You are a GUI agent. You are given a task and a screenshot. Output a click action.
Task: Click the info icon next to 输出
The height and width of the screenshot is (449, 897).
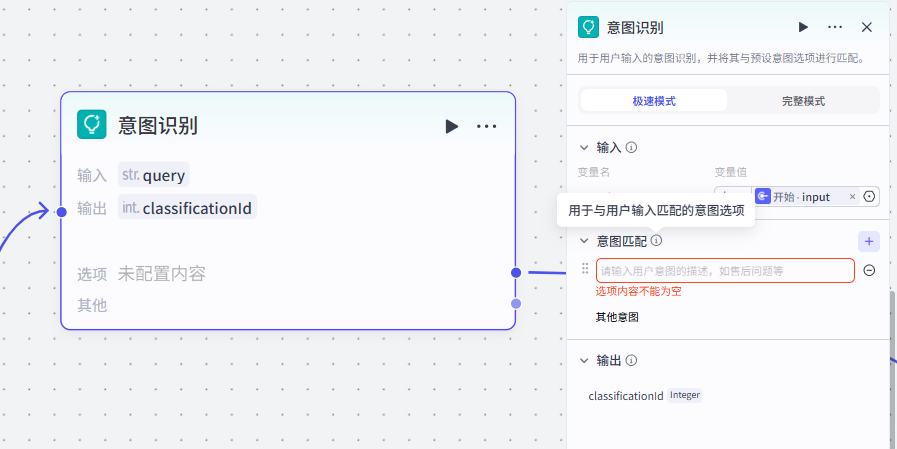coord(632,361)
